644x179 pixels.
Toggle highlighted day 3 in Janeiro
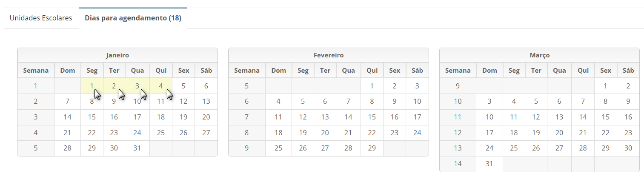pos(137,86)
